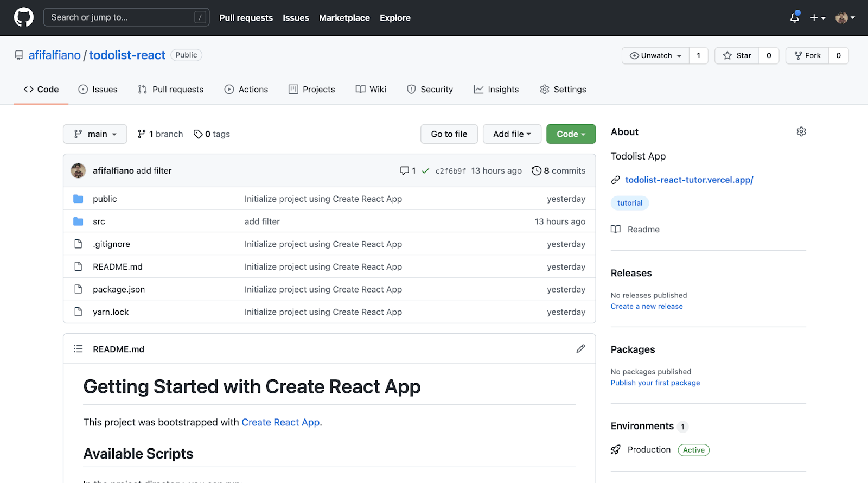Open the 'add filter' commit message for src

pyautogui.click(x=262, y=221)
